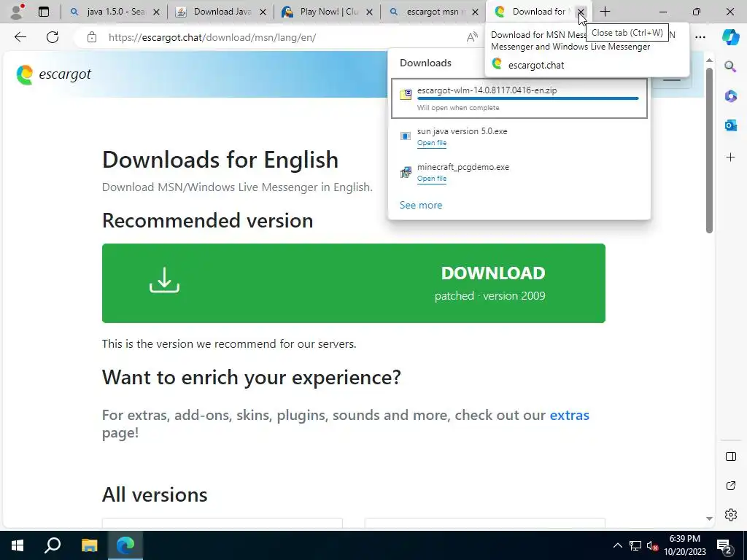
Task: Close the escargot msn search tab
Action: click(475, 12)
